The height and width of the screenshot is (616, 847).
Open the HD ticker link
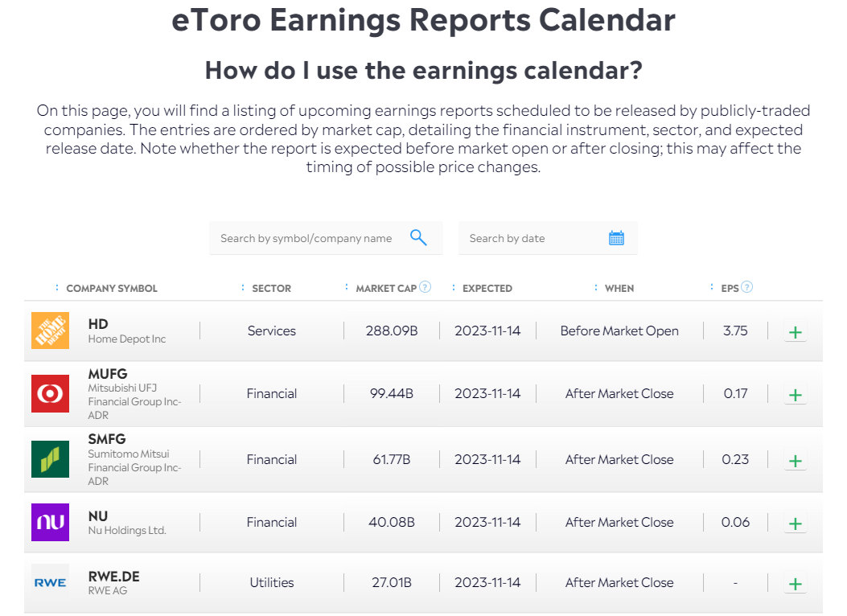coord(98,324)
